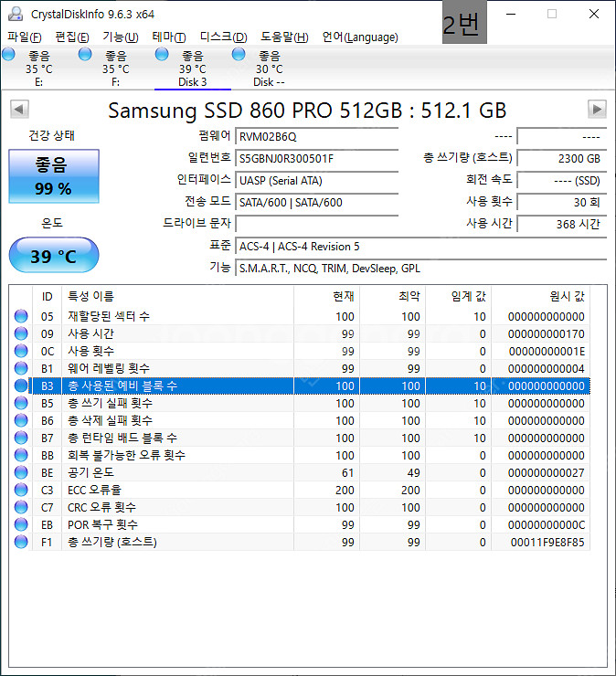Screen dimensions: 616x676
Task: Click the status orb for attribute F1
Action: point(21,542)
